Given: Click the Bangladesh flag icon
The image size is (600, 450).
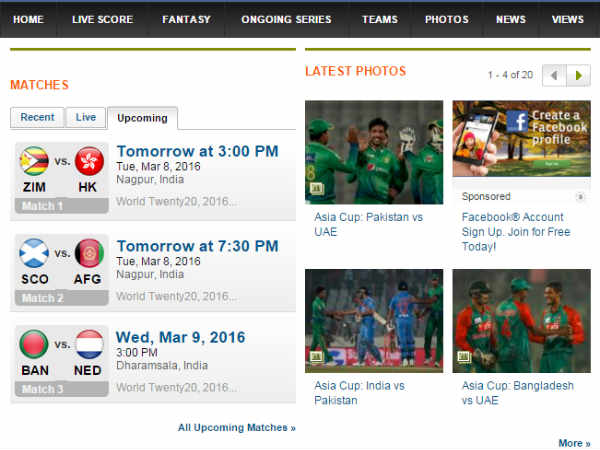Looking at the screenshot, I should [x=34, y=344].
